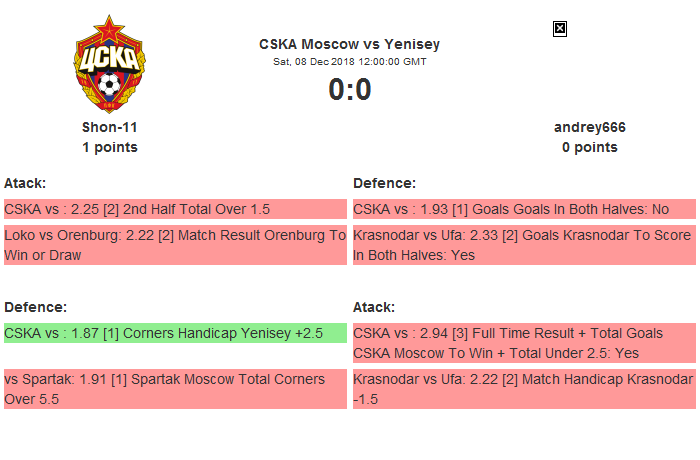This screenshot has height=460, width=700.
Task: Click the CSKA Moscow club logo
Action: pyautogui.click(x=108, y=66)
